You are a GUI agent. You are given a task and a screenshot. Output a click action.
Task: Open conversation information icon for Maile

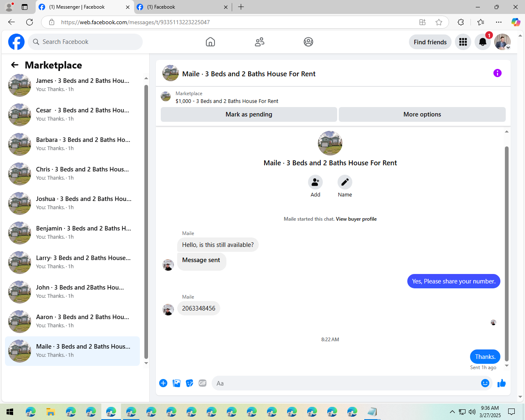498,73
